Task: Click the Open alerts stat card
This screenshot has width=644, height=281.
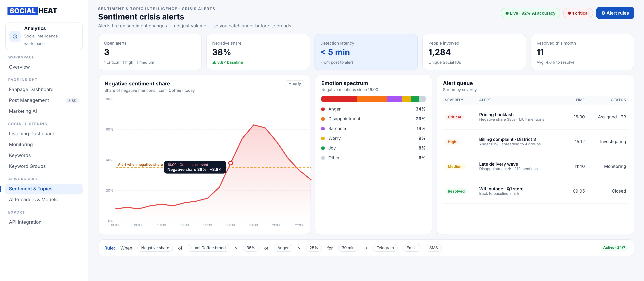Action: click(x=150, y=52)
